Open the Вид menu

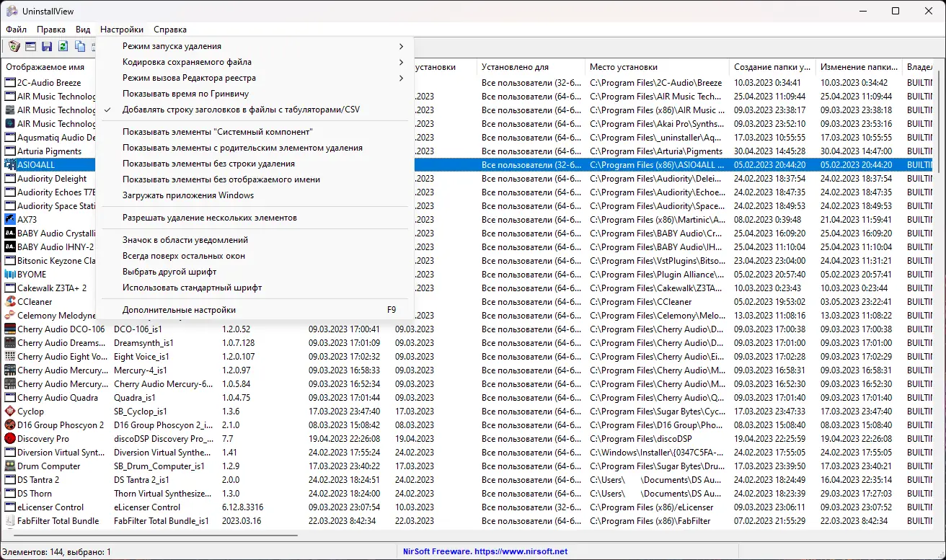83,30
